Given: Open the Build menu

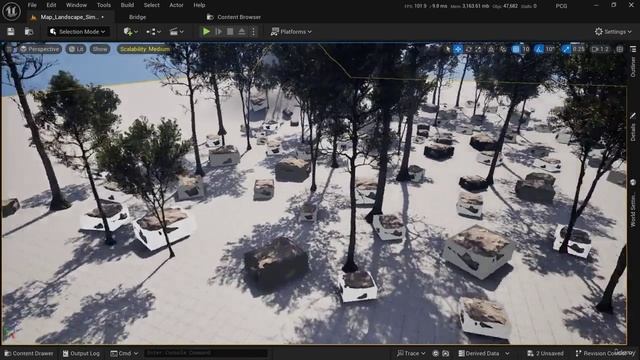Looking at the screenshot, I should (127, 5).
